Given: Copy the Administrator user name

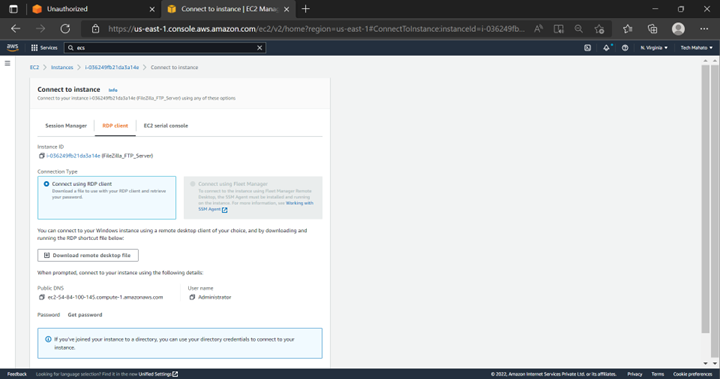Looking at the screenshot, I should 192,297.
